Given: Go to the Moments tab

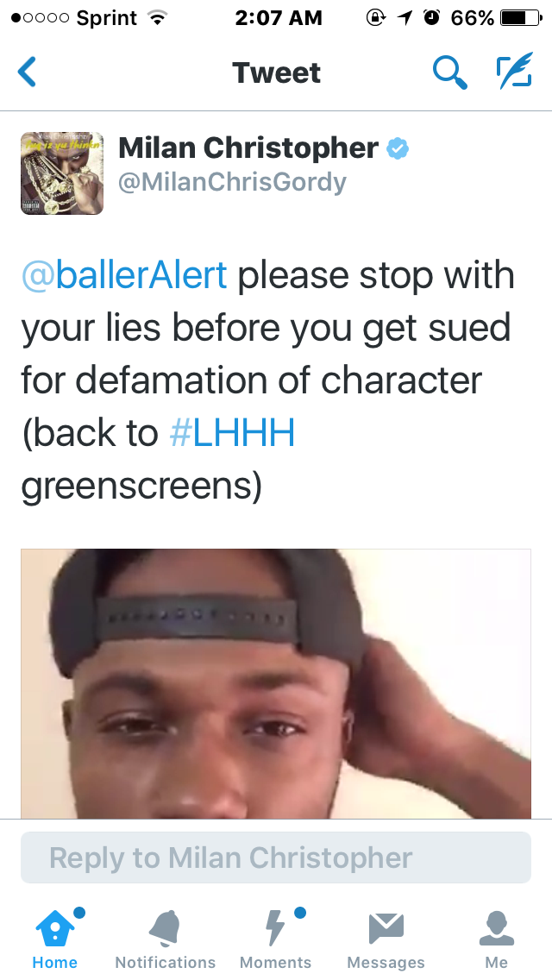Looking at the screenshot, I should coord(276,938).
